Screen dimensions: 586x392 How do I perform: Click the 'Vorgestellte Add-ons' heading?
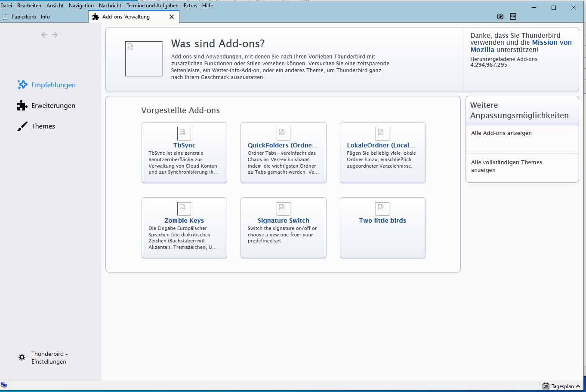[x=180, y=110]
